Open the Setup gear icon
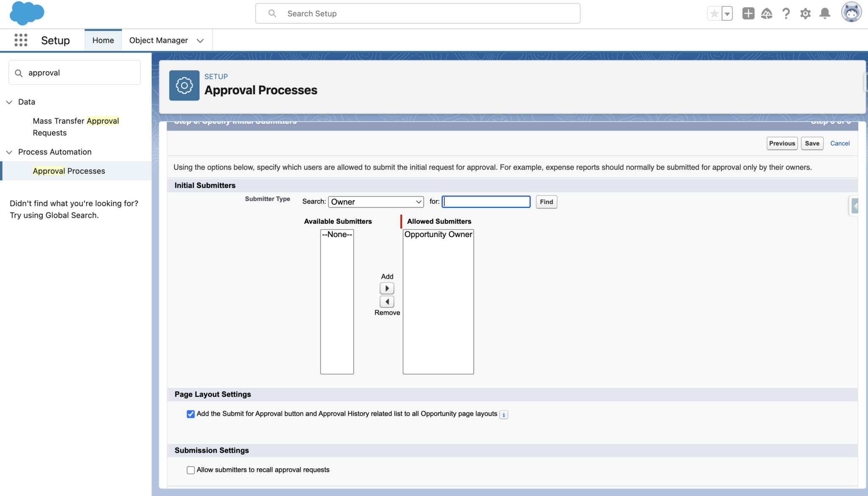868x496 pixels. pyautogui.click(x=805, y=13)
